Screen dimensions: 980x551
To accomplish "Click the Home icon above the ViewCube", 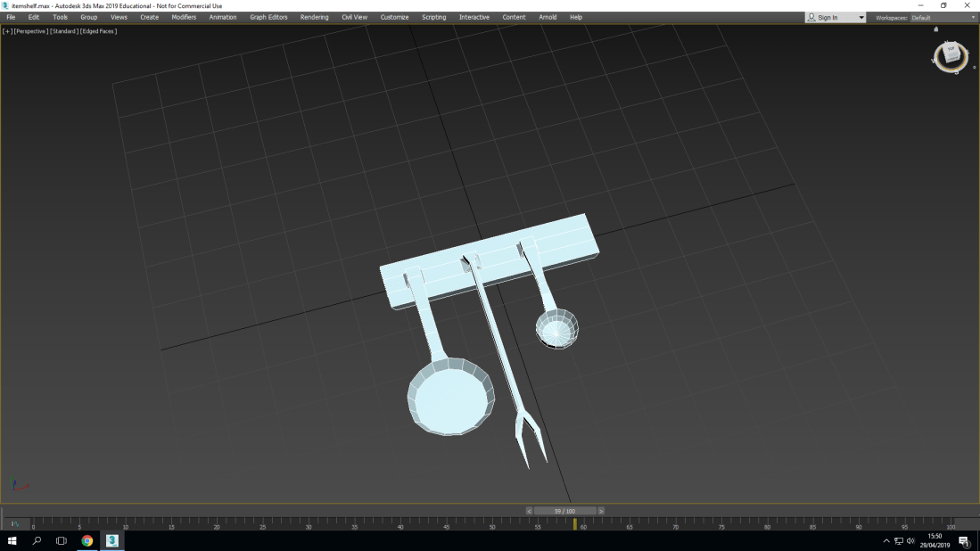I will pos(935,29).
